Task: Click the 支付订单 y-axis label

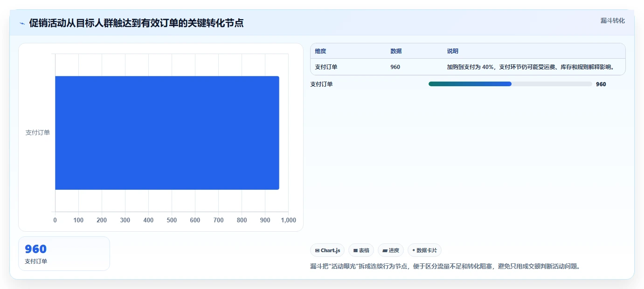Action: tap(37, 133)
